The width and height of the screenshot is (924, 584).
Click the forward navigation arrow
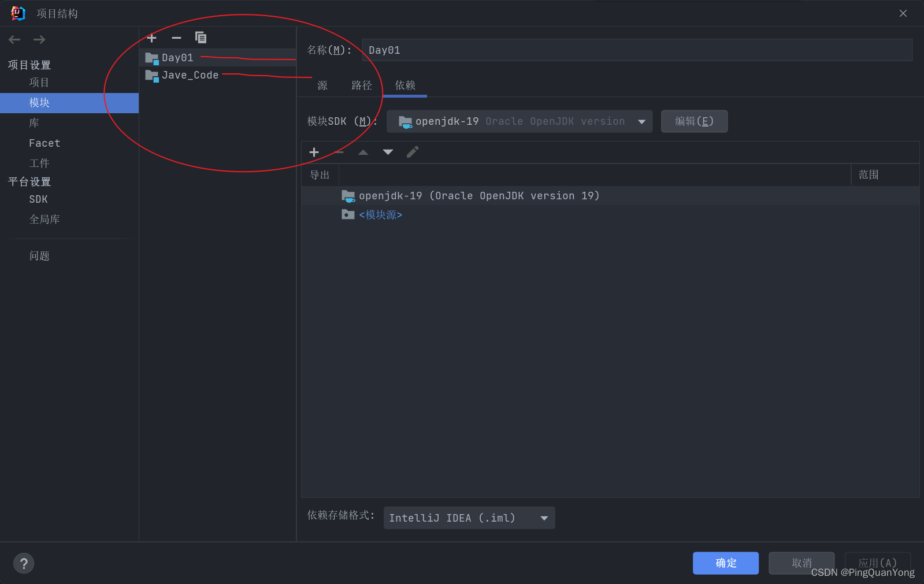(39, 39)
